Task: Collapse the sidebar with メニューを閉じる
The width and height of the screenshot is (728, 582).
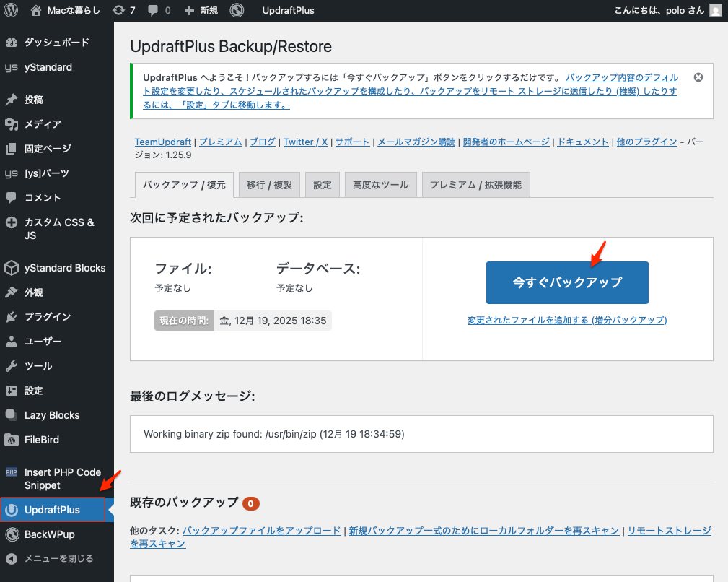Action: click(58, 558)
